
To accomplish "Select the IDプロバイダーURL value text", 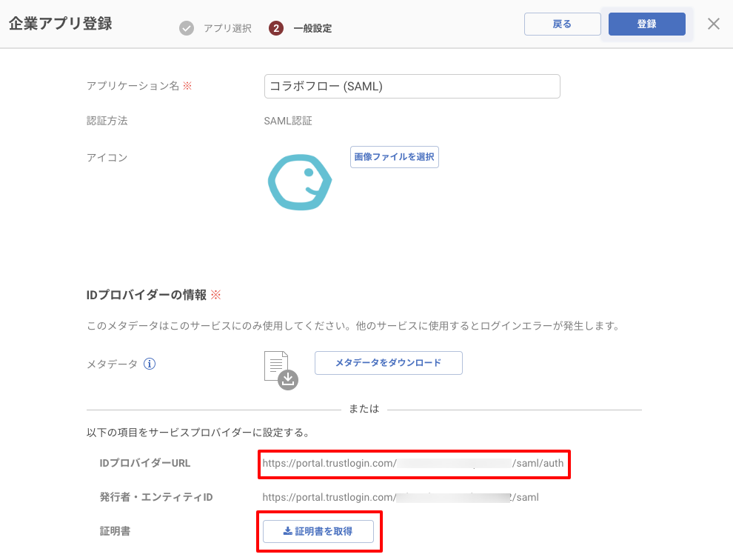I will 413,463.
